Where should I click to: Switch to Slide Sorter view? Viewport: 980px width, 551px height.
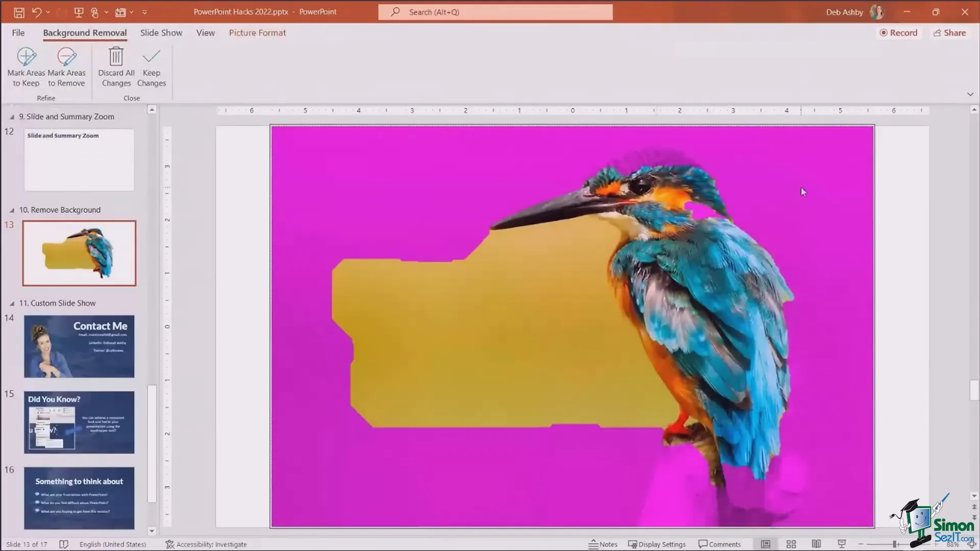point(791,544)
